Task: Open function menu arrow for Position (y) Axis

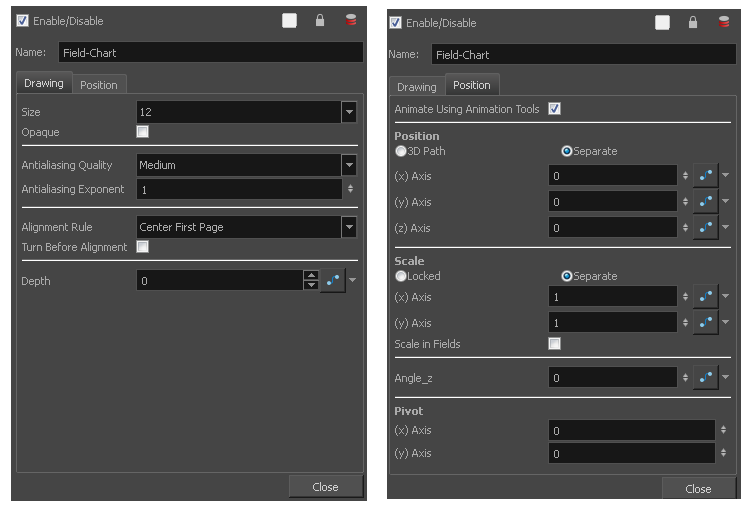Action: (726, 201)
